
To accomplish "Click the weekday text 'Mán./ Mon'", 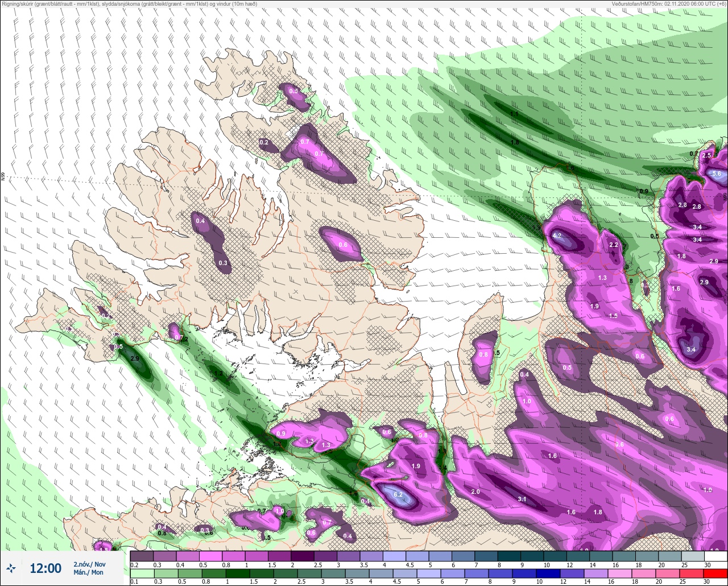I will [88, 572].
